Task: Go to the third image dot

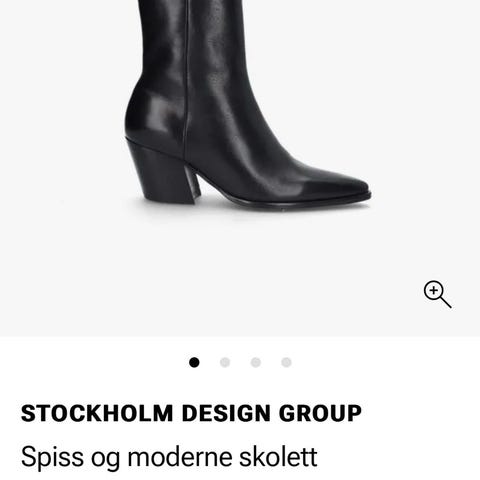Action: click(x=256, y=362)
